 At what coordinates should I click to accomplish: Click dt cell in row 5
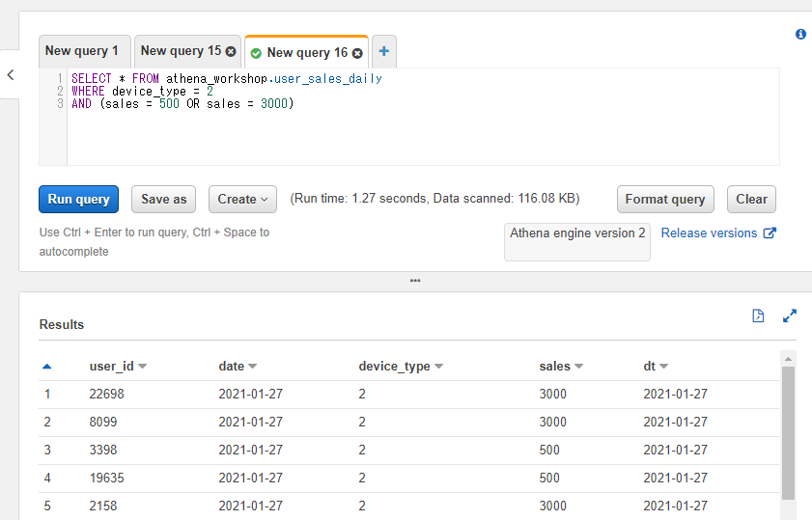pyautogui.click(x=675, y=506)
